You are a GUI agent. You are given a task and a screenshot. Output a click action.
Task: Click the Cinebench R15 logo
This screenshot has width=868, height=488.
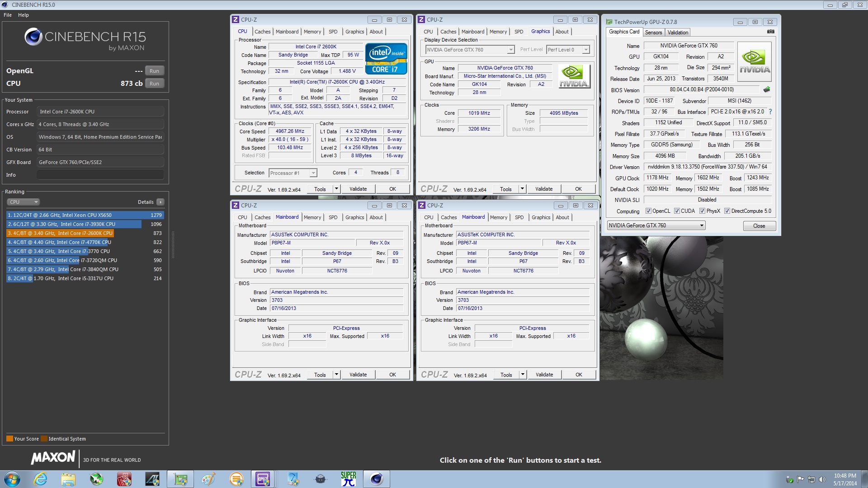pos(85,40)
